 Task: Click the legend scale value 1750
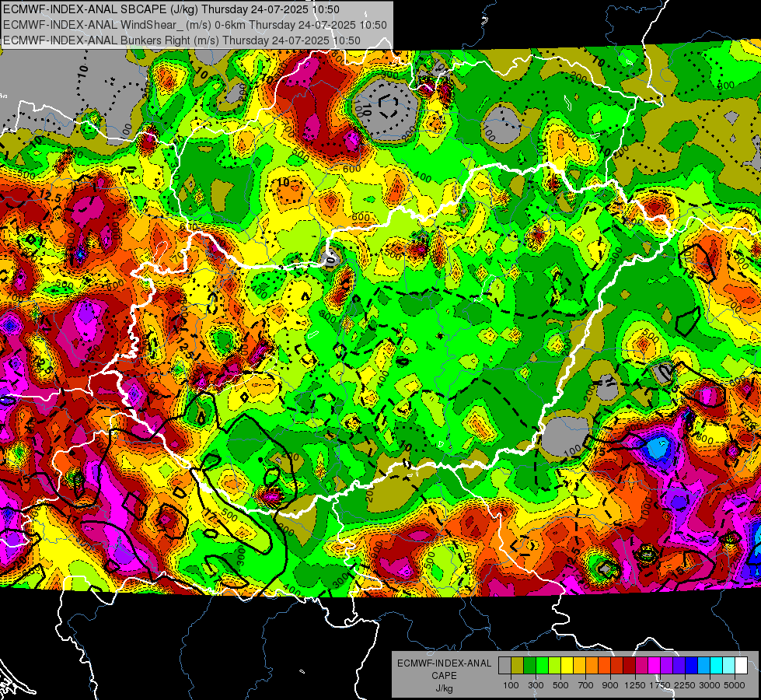coord(661,685)
